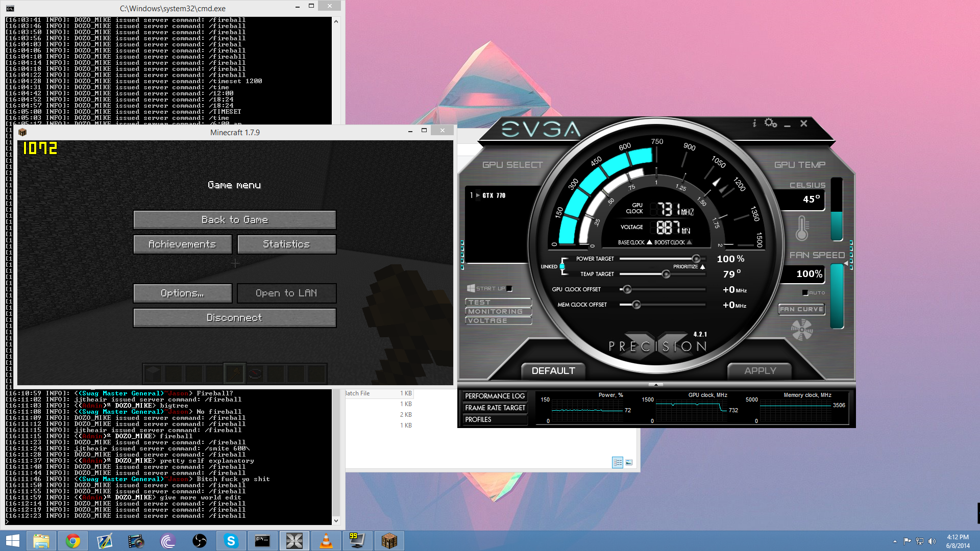Open EVGA Precision settings gear icon
This screenshot has width=980, height=551.
(770, 123)
